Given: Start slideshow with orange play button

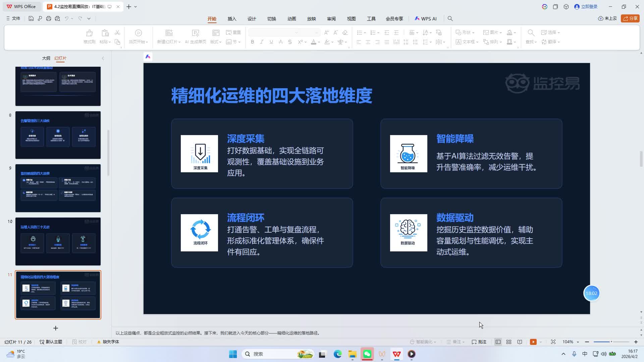Looking at the screenshot, I should 533,342.
